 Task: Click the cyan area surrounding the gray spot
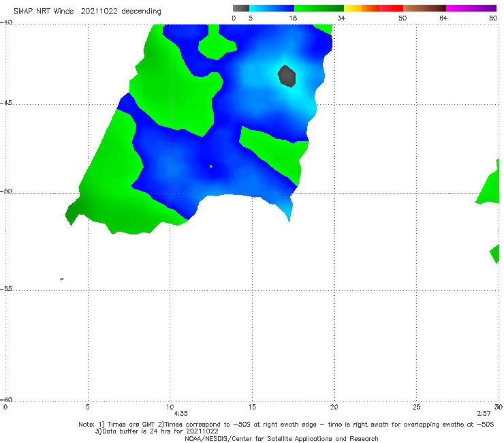[x=302, y=92]
